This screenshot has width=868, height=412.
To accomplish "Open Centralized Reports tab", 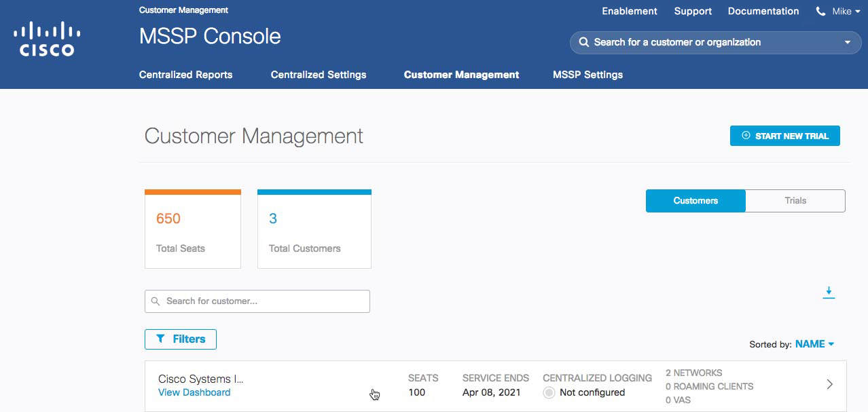I will point(185,75).
